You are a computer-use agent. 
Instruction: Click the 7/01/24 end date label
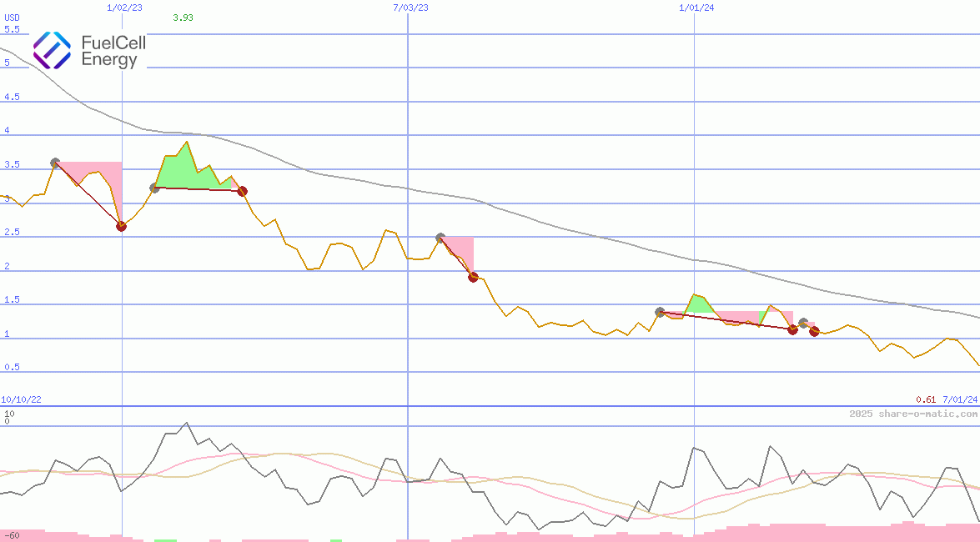[959, 400]
